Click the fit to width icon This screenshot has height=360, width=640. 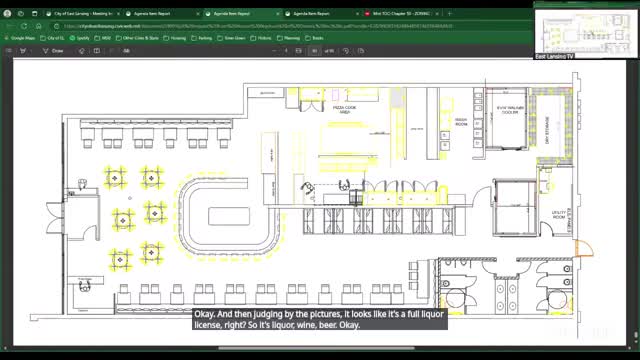coord(299,51)
